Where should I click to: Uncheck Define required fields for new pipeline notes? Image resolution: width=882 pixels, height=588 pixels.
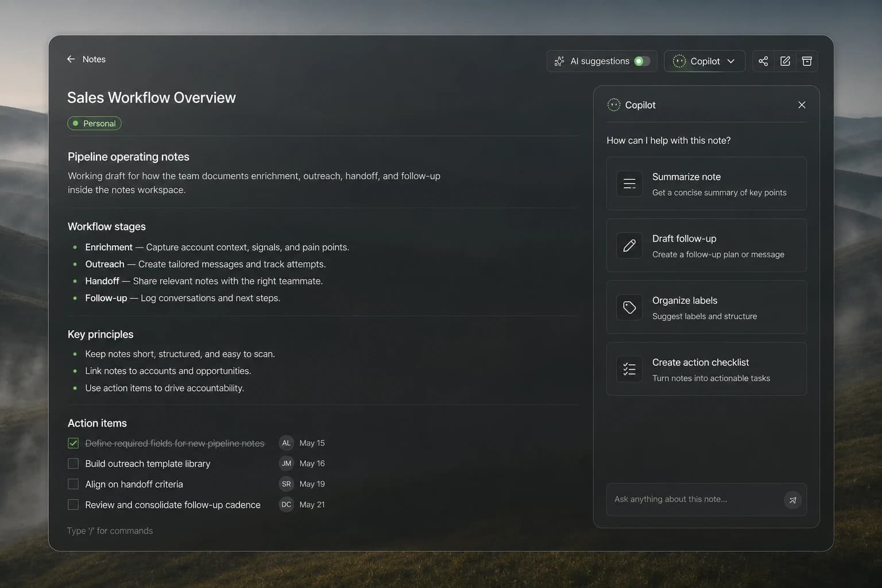tap(73, 443)
